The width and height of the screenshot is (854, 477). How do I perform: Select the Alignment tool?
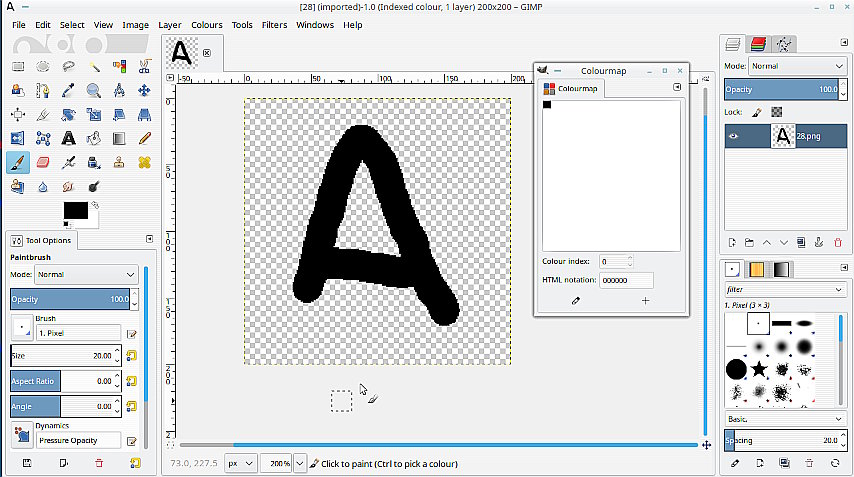pos(18,114)
